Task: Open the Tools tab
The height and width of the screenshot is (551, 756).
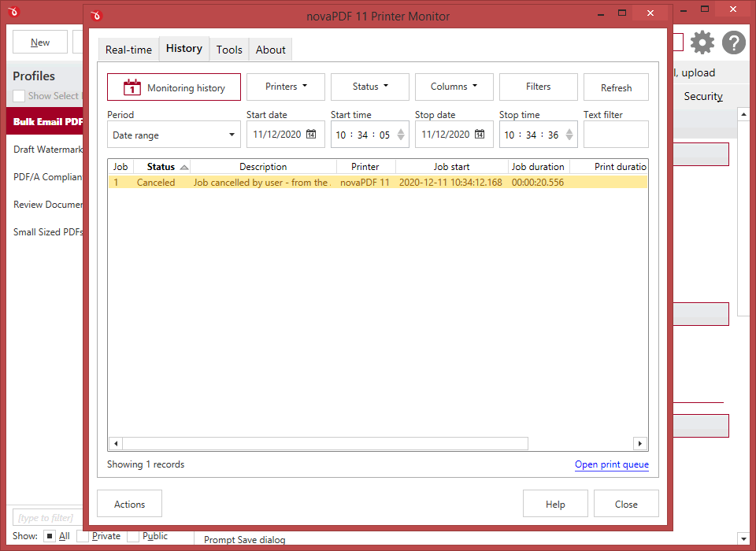Action: (229, 50)
